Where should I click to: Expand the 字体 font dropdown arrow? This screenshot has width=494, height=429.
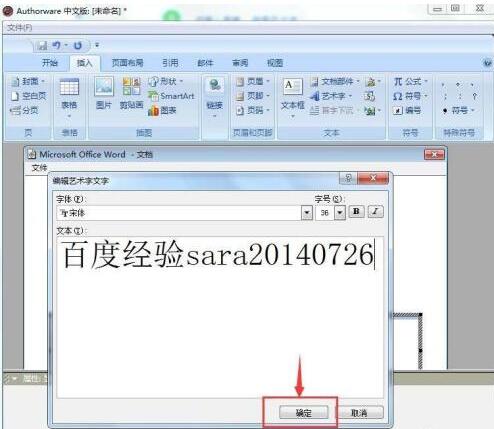tap(307, 213)
